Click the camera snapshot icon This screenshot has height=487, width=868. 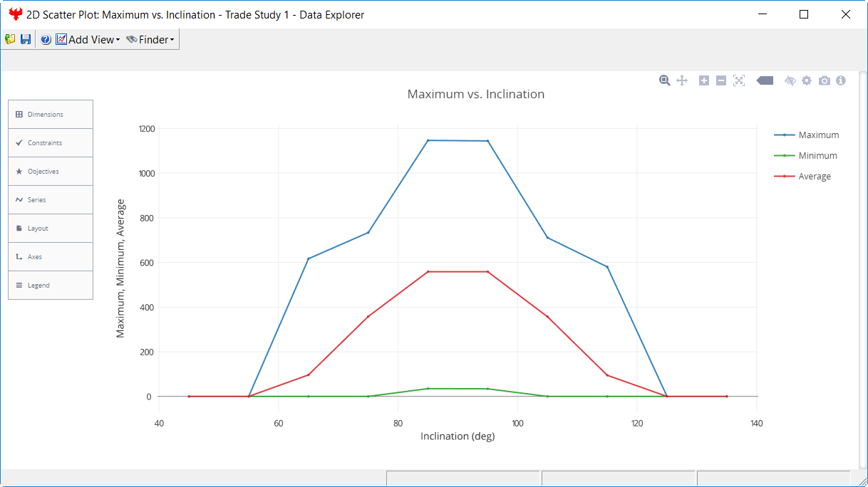point(825,80)
